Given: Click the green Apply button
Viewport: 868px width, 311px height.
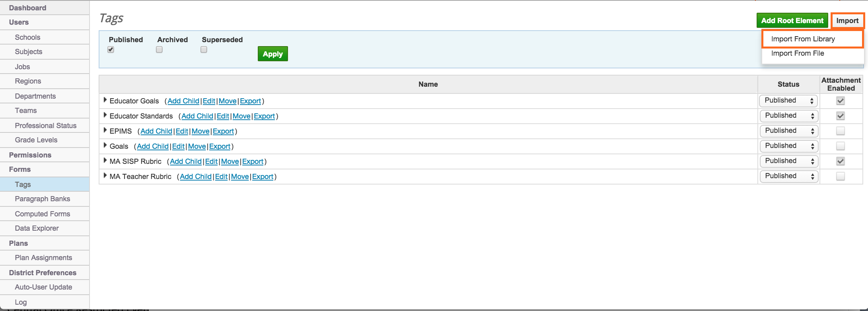Looking at the screenshot, I should click(272, 54).
